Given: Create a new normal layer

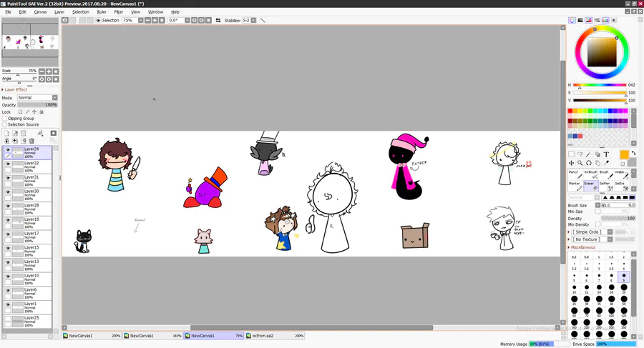Looking at the screenshot, I should (x=6, y=133).
